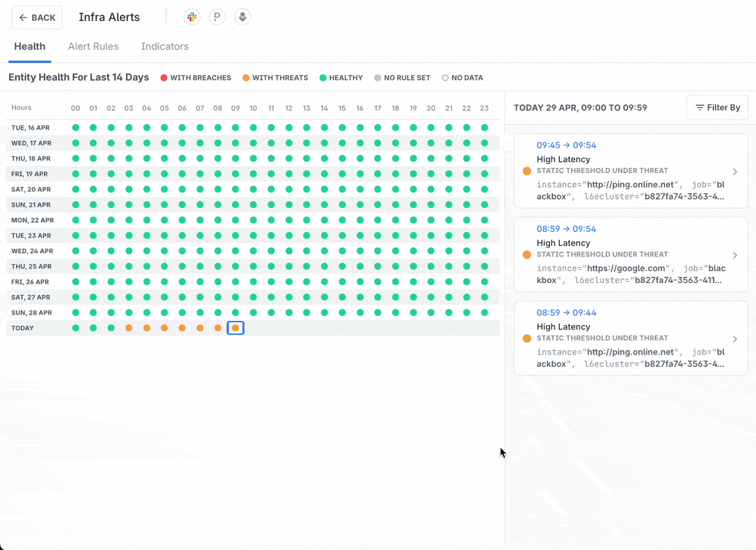Viewport: 756px width, 550px height.
Task: Switch to the Indicators tab
Action: (x=165, y=47)
